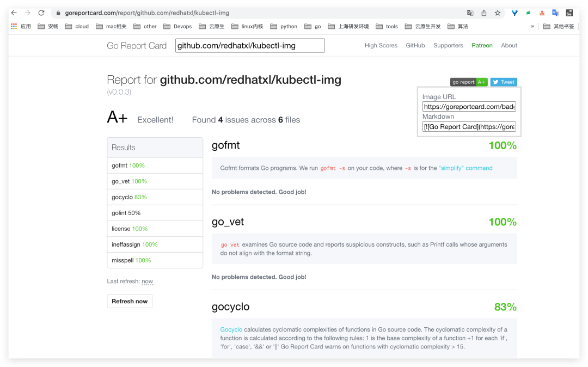588x367 pixels.
Task: Click the go_vet section heading
Action: (228, 222)
